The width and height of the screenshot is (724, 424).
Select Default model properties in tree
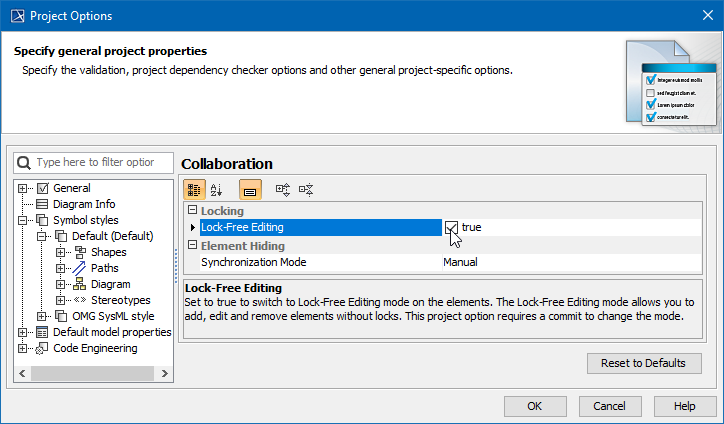click(112, 332)
